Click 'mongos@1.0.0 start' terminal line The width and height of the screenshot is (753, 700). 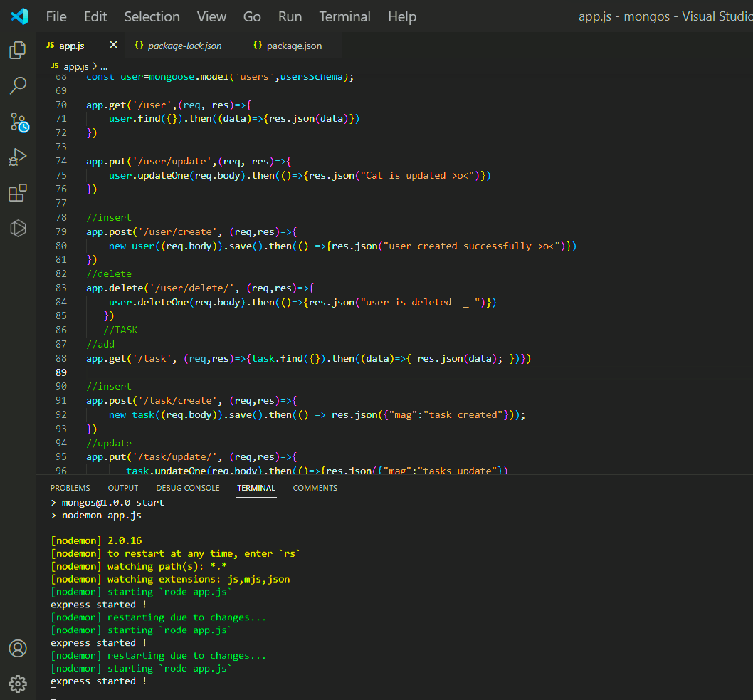[113, 503]
